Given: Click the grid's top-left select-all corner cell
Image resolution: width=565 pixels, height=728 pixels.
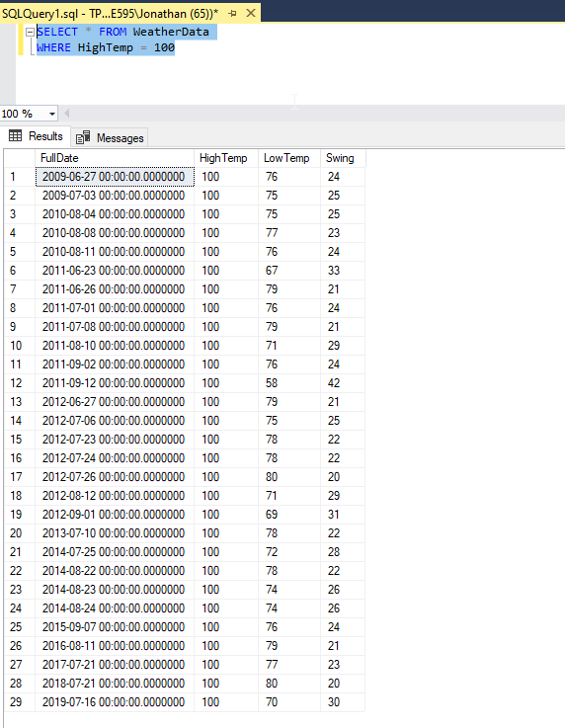Looking at the screenshot, I should pos(20,158).
